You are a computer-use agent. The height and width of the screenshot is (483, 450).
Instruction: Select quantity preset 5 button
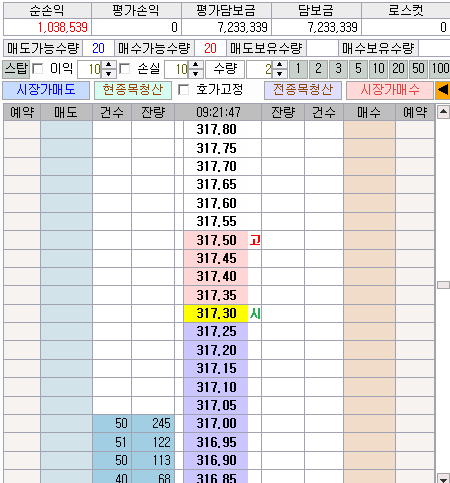358,69
